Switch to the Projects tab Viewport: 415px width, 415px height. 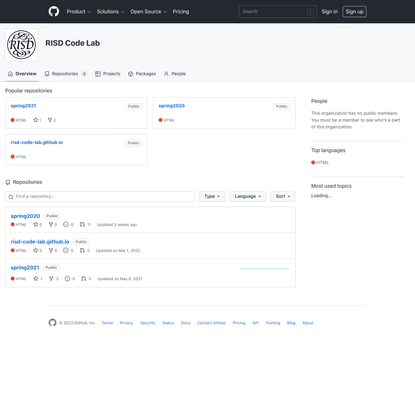click(x=108, y=74)
